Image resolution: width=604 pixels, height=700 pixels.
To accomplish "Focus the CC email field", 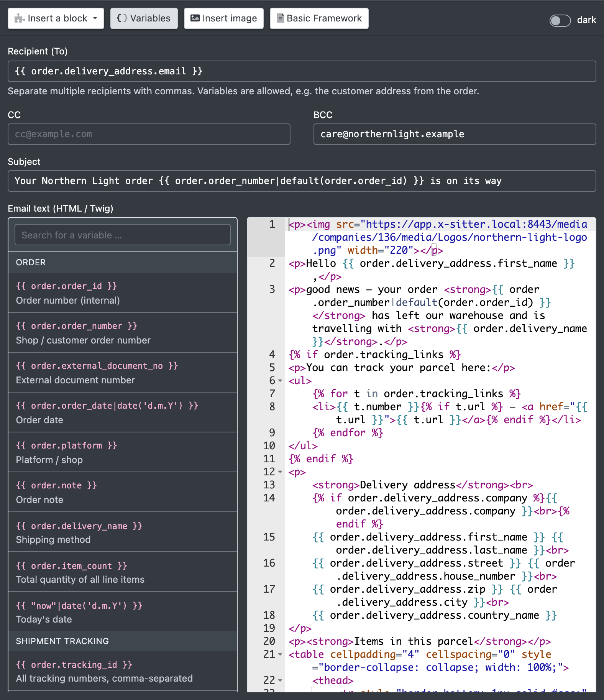I will [x=149, y=134].
